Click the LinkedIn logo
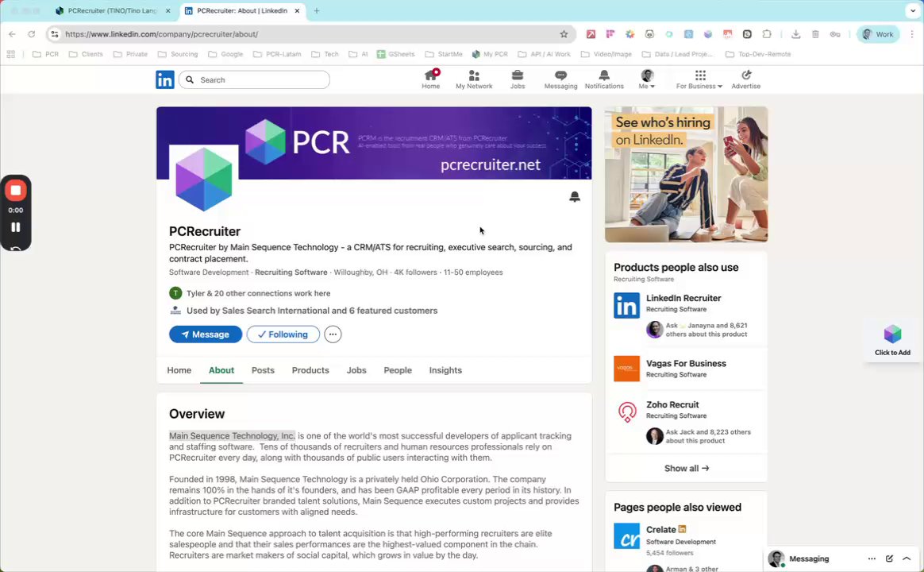Screen dimensions: 924x572 tap(165, 79)
